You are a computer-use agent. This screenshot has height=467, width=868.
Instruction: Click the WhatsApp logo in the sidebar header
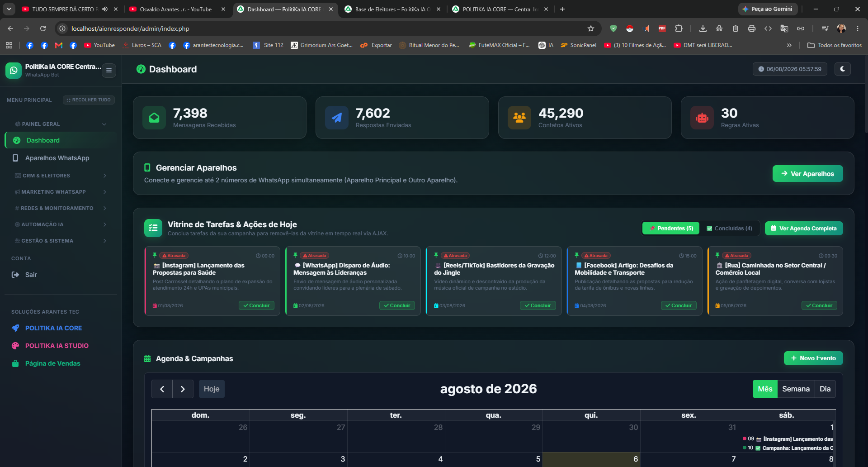point(14,70)
